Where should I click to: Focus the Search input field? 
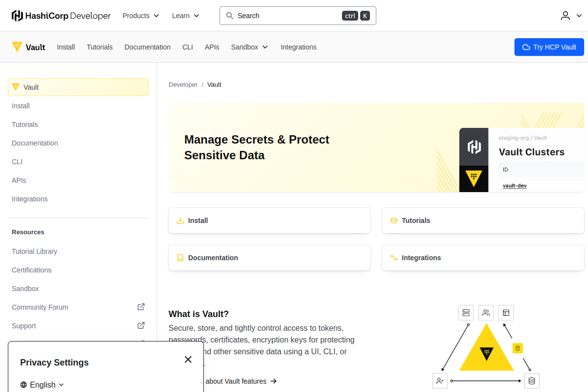(298, 16)
